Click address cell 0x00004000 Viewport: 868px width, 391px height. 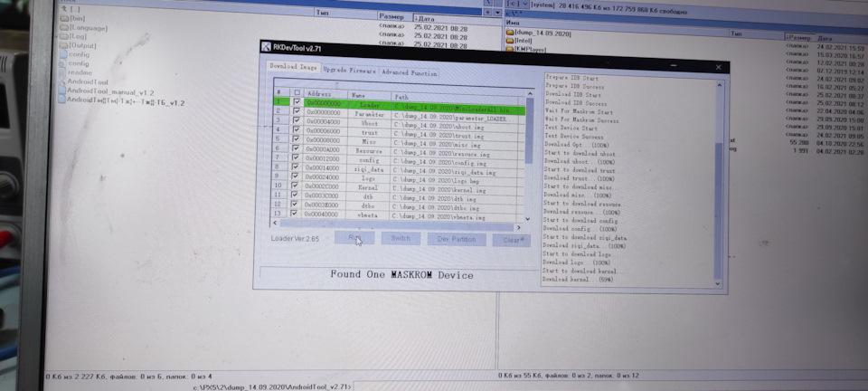point(325,121)
